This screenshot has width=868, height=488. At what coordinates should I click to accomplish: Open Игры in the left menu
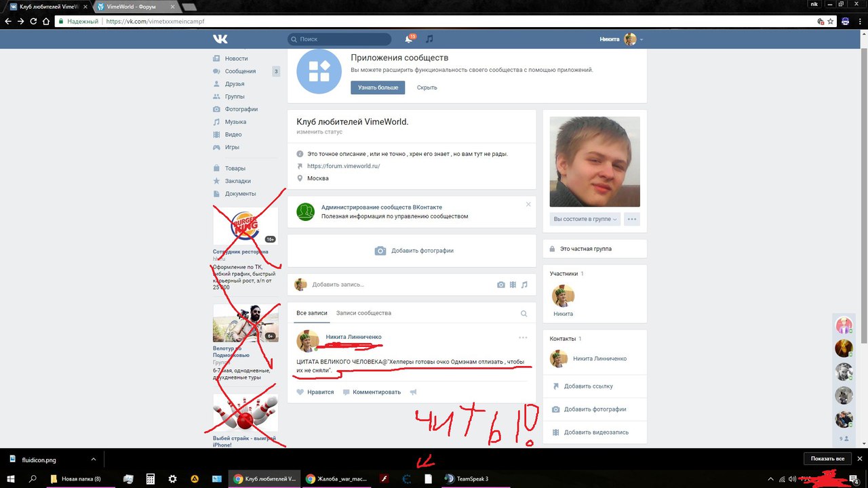(232, 147)
